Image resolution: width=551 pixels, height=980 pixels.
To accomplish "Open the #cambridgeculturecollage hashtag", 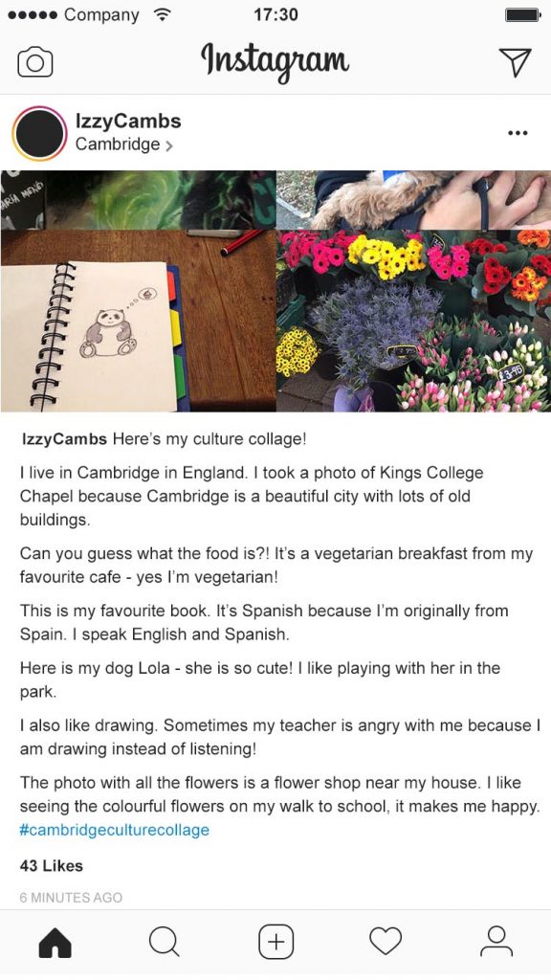I will tap(115, 830).
